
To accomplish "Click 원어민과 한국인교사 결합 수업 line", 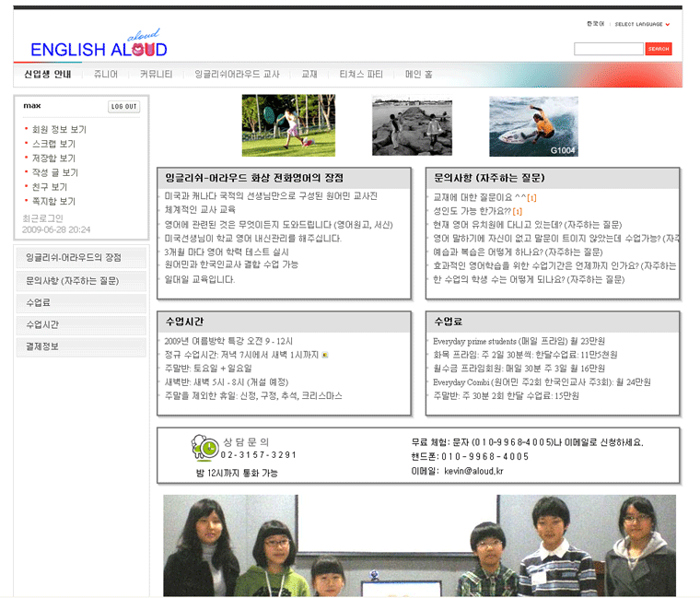I will pyautogui.click(x=231, y=264).
